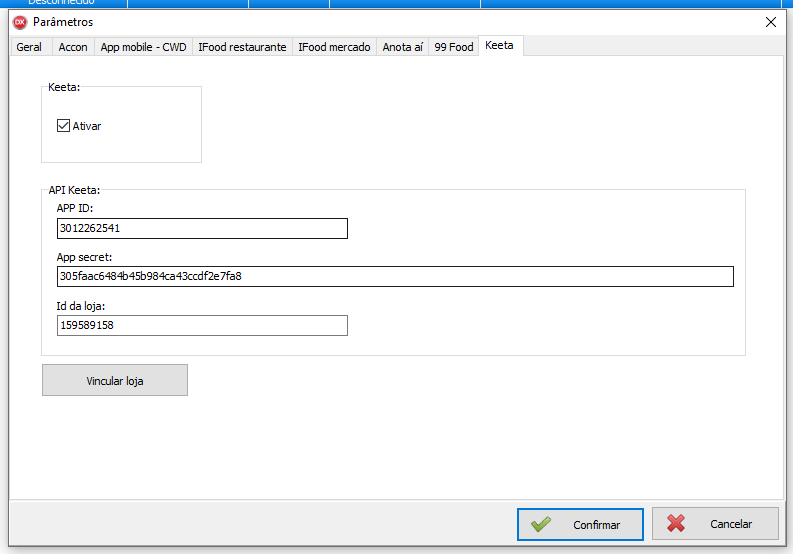Close the Parâmetros dialog window
Screen dimensions: 793x554
771,22
